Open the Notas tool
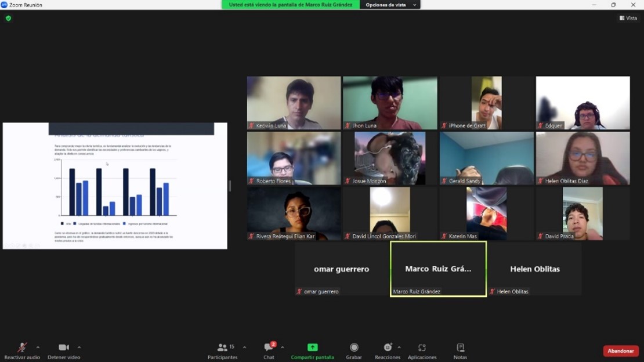The height and width of the screenshot is (362, 644). [x=460, y=350]
